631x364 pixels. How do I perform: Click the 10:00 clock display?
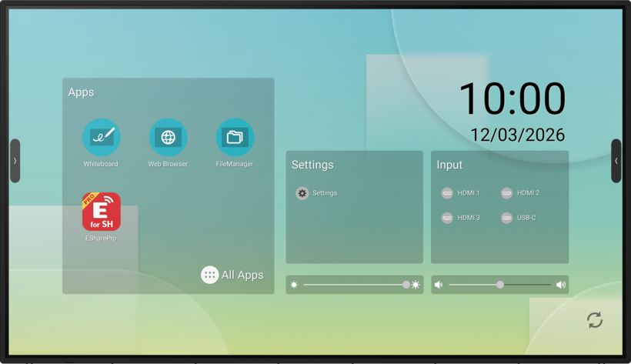click(512, 99)
